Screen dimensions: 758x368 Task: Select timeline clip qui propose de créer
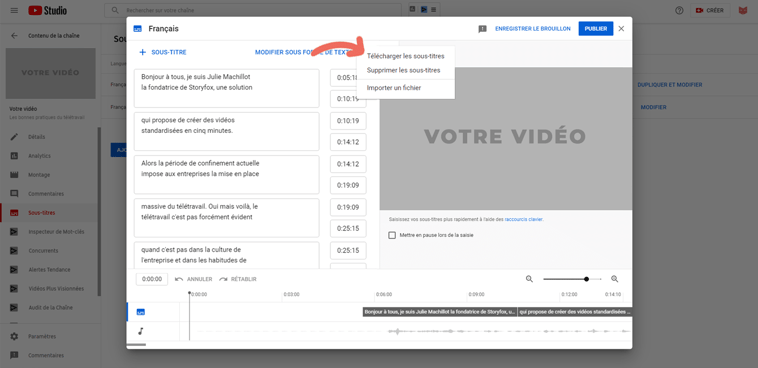point(575,312)
